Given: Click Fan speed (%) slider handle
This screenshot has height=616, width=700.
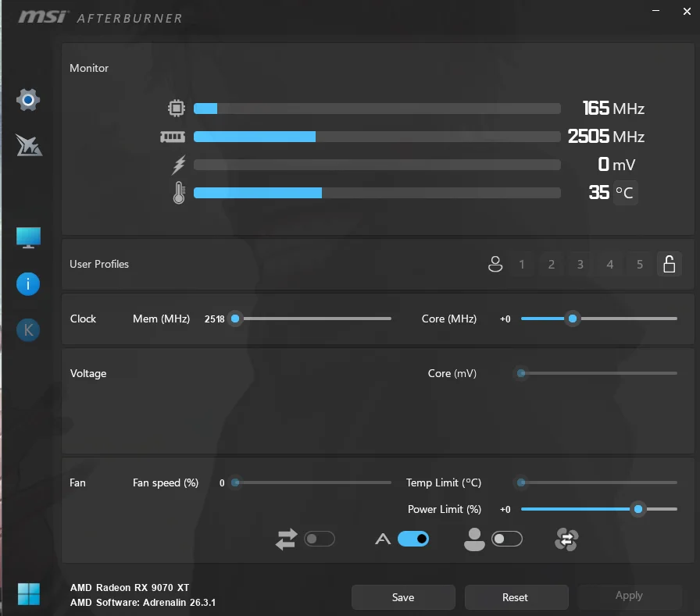Looking at the screenshot, I should 235,482.
